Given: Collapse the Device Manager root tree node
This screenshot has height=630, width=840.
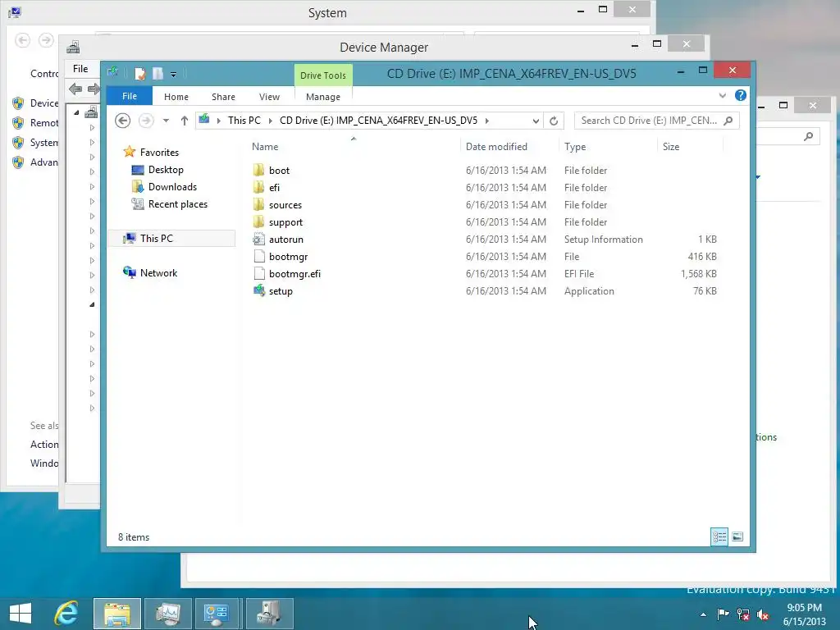Looking at the screenshot, I should (x=76, y=112).
